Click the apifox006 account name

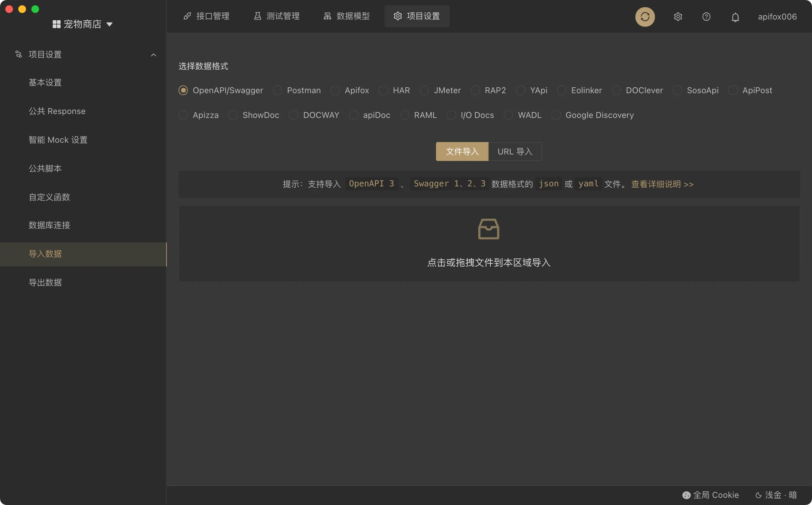[x=777, y=16]
